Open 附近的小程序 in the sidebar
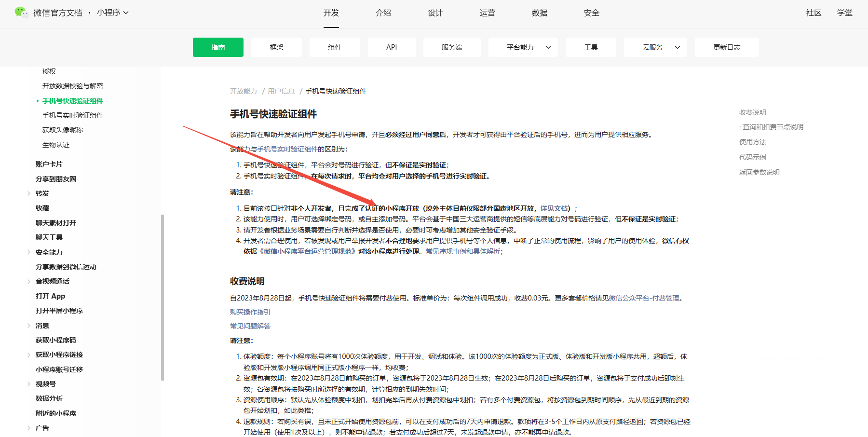 56,413
